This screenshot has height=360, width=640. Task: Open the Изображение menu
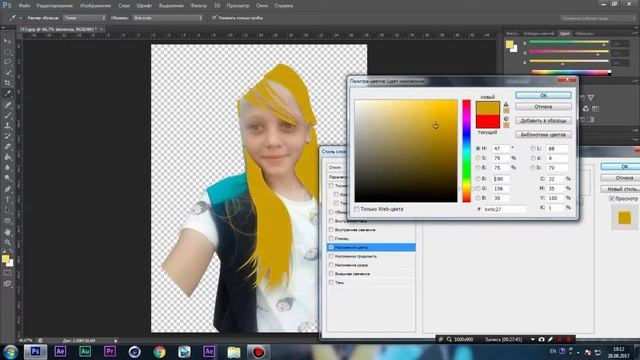click(x=96, y=6)
